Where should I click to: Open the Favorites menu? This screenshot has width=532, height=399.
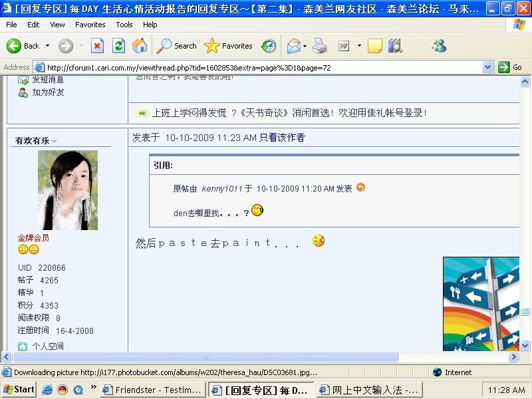90,25
